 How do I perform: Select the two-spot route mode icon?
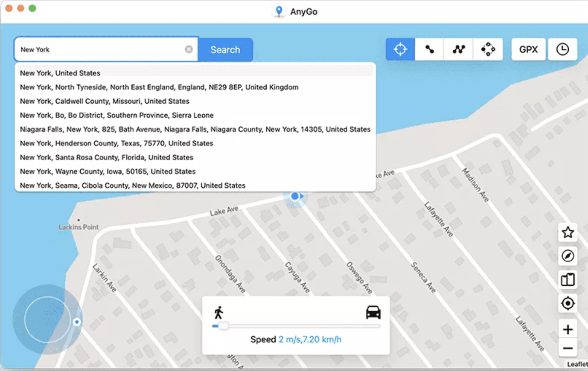tap(429, 49)
